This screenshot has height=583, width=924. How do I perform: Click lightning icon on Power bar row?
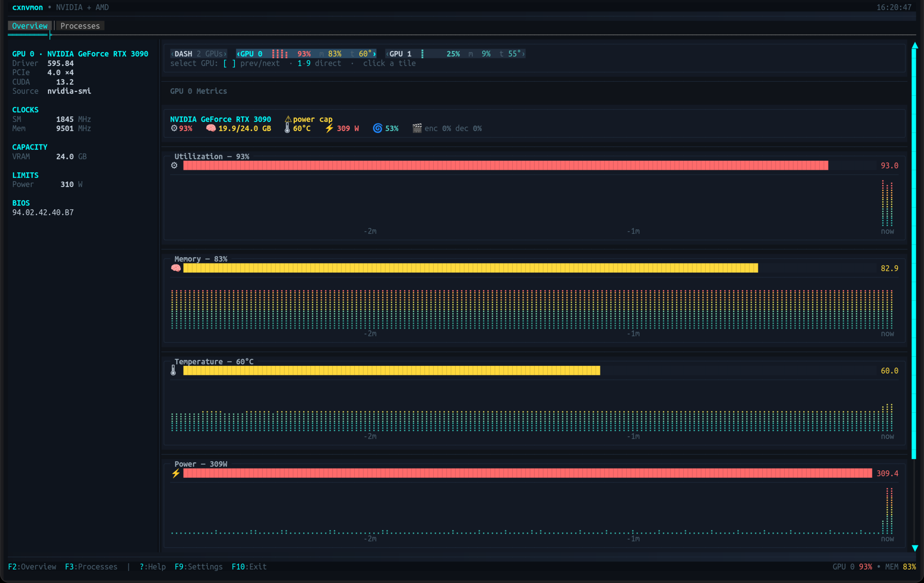click(x=176, y=473)
